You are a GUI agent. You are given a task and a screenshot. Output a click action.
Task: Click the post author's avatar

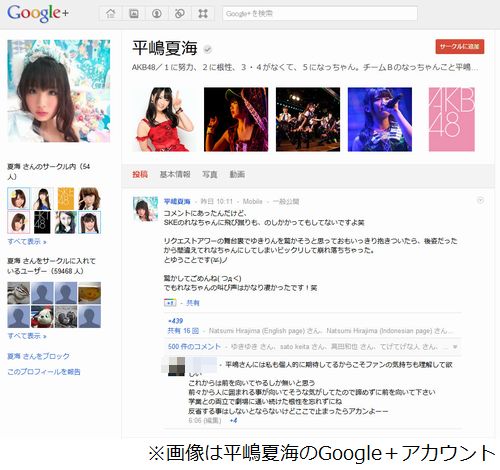coord(146,209)
